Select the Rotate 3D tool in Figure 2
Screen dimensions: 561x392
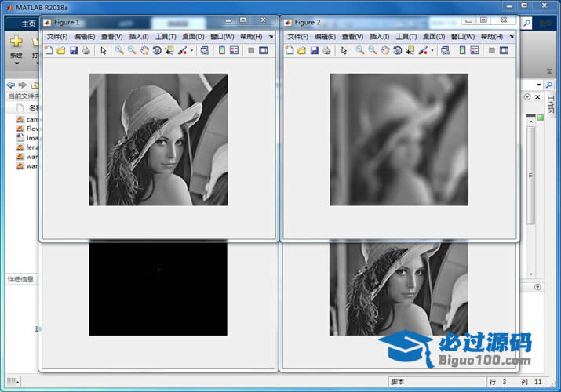(398, 50)
